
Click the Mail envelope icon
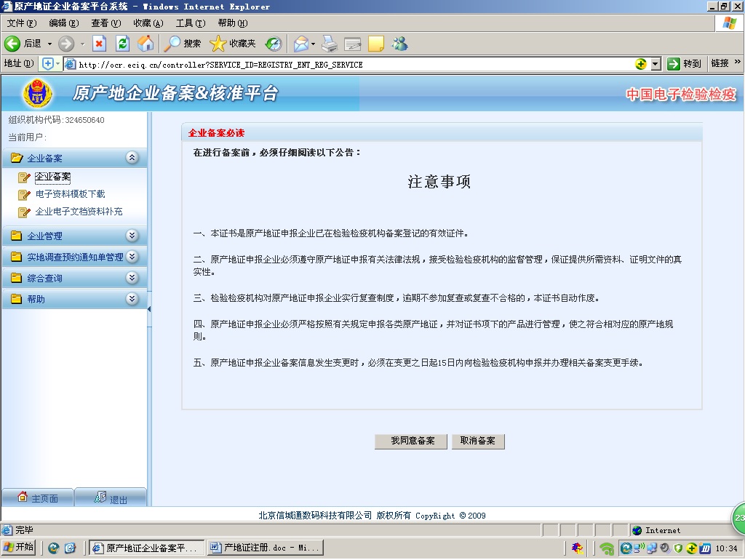[300, 44]
